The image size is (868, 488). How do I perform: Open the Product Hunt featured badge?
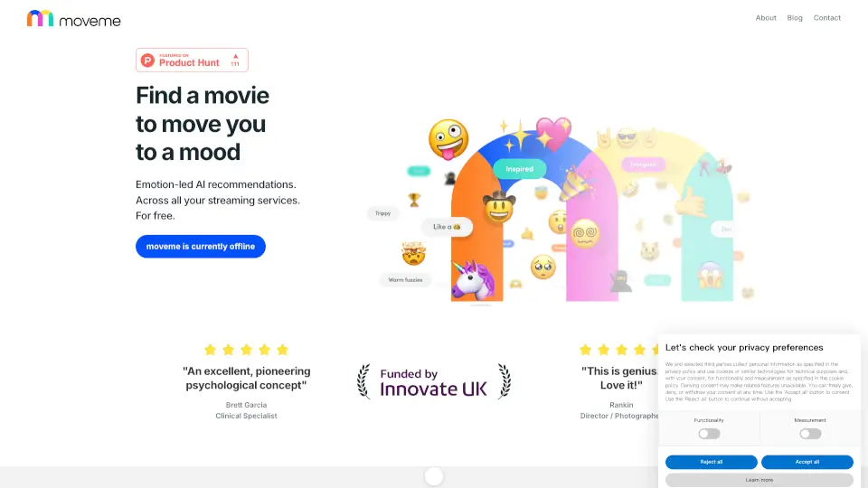[192, 60]
